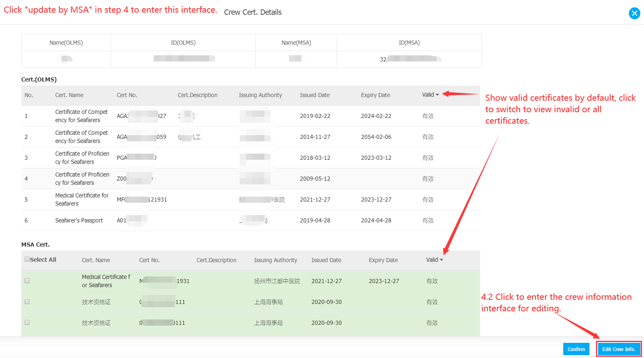Click Cert No. header in MSA Cert. table
644x358 pixels.
(x=150, y=260)
